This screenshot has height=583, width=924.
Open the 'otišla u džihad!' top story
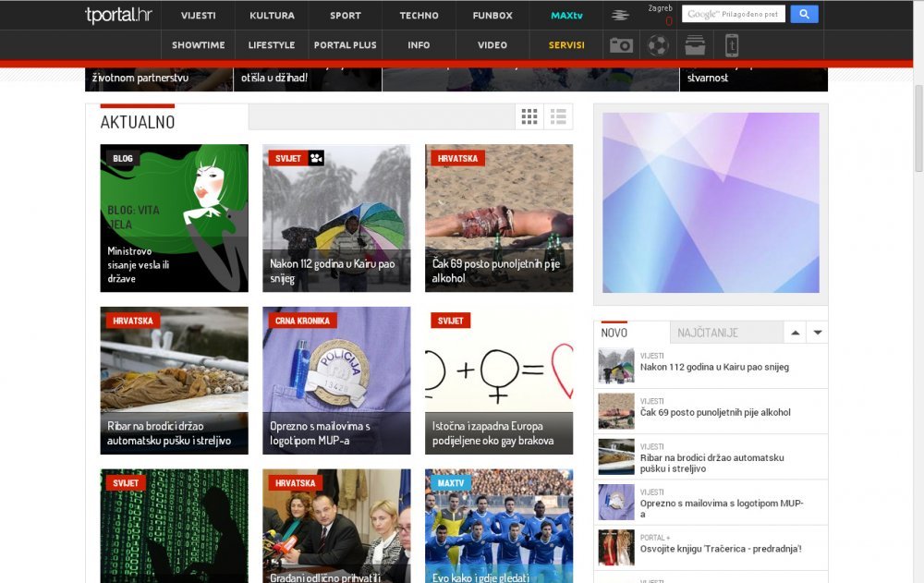click(308, 79)
